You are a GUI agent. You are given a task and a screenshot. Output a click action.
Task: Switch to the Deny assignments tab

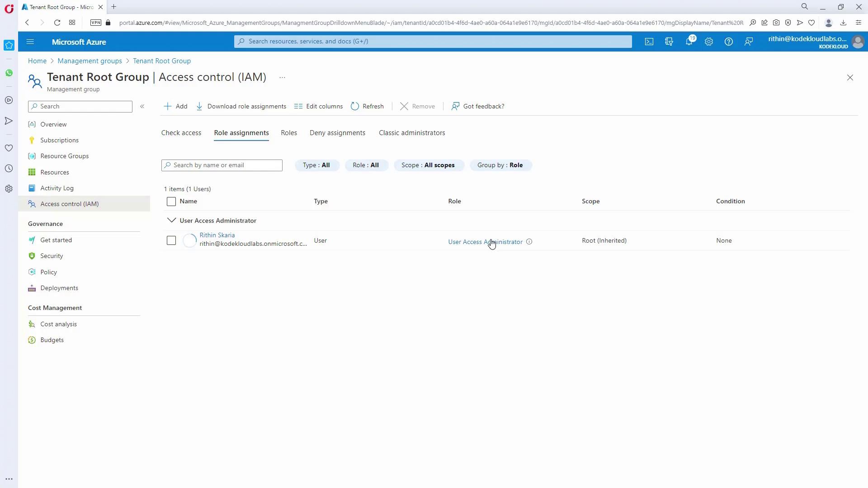click(337, 133)
